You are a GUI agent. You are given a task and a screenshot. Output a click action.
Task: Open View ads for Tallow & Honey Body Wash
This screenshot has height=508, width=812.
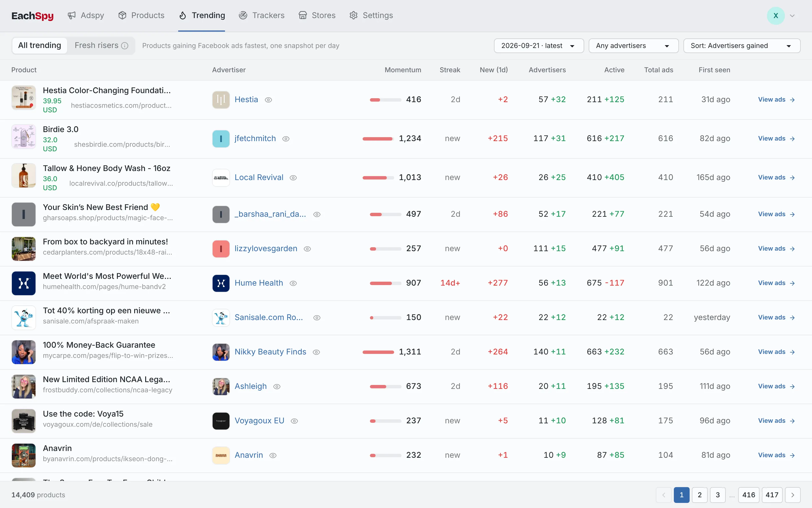[x=776, y=178]
